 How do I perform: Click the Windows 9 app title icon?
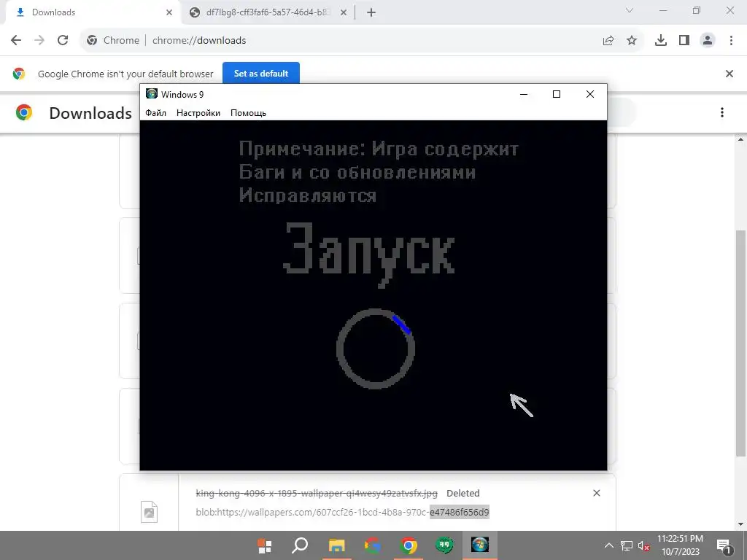click(152, 94)
